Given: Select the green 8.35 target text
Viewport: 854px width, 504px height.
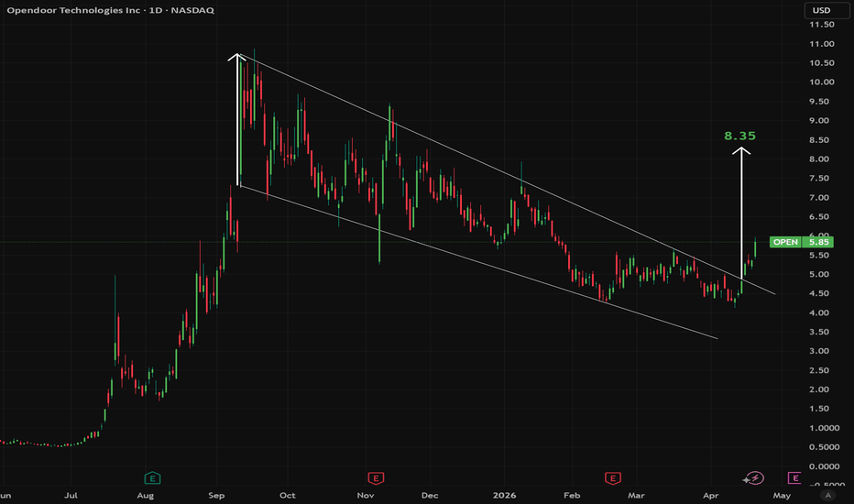Looking at the screenshot, I should point(739,136).
